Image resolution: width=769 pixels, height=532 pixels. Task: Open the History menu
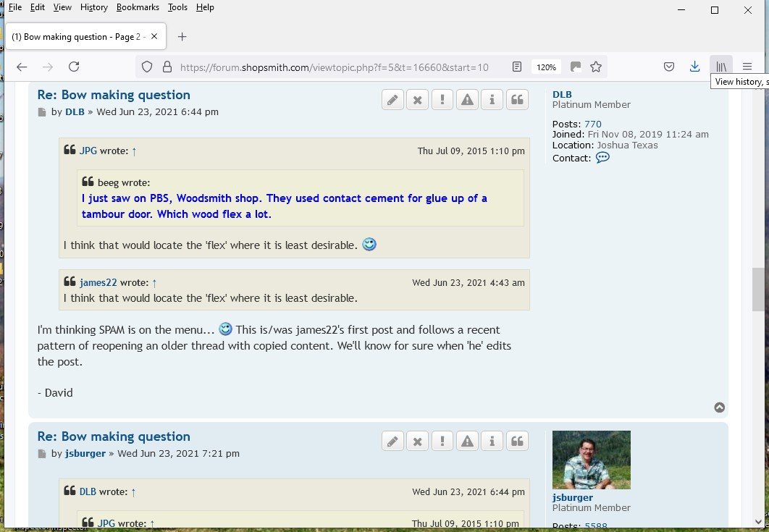pyautogui.click(x=93, y=7)
